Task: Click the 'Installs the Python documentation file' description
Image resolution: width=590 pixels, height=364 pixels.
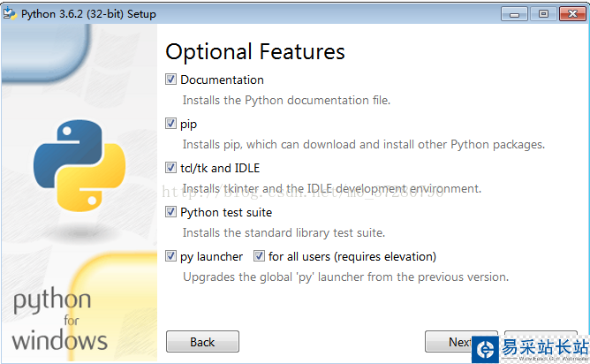Action: click(x=286, y=100)
